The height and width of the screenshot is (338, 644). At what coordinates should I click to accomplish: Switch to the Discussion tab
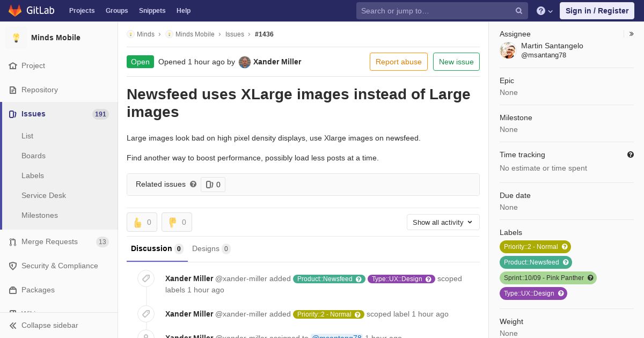[157, 249]
